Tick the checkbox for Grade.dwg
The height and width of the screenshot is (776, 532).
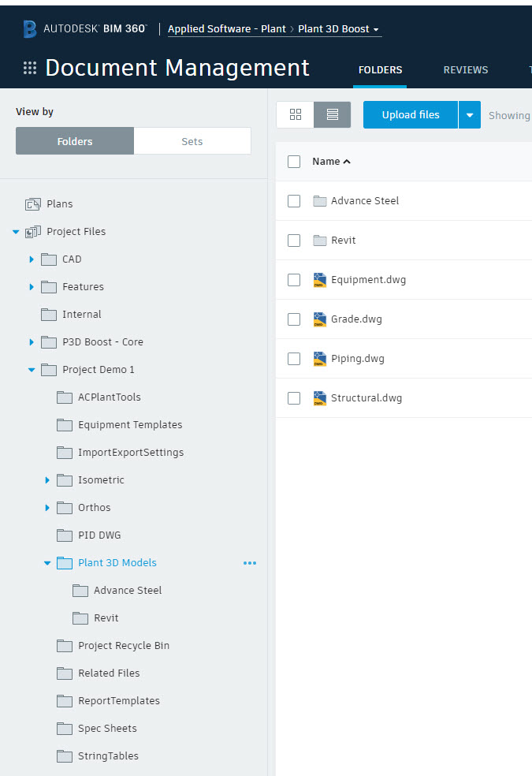(x=294, y=319)
